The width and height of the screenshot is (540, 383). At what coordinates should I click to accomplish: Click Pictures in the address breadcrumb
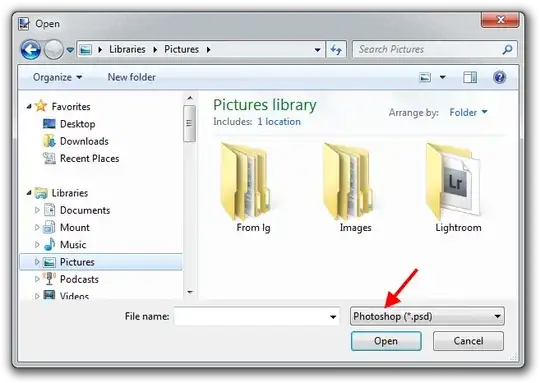(181, 50)
